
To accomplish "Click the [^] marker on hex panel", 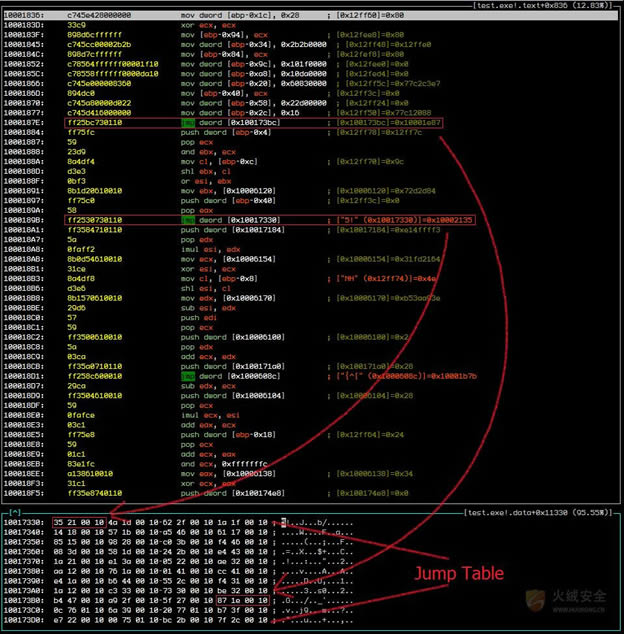I will tap(16, 511).
